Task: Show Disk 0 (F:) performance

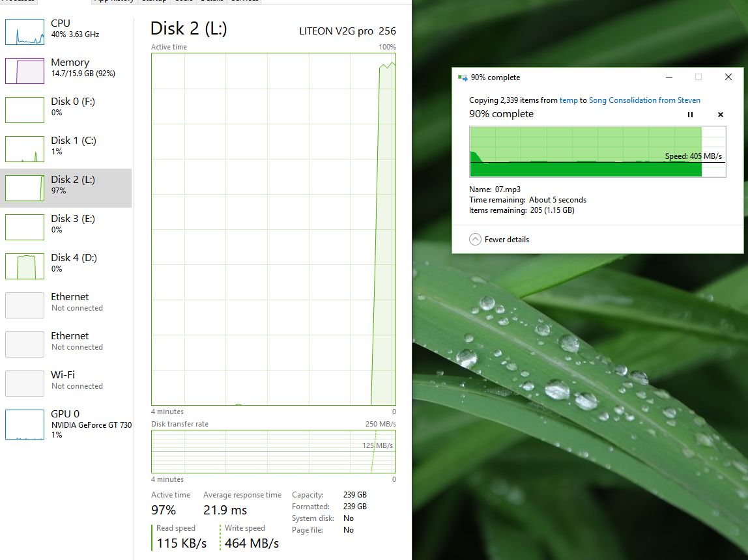Action: click(66, 109)
